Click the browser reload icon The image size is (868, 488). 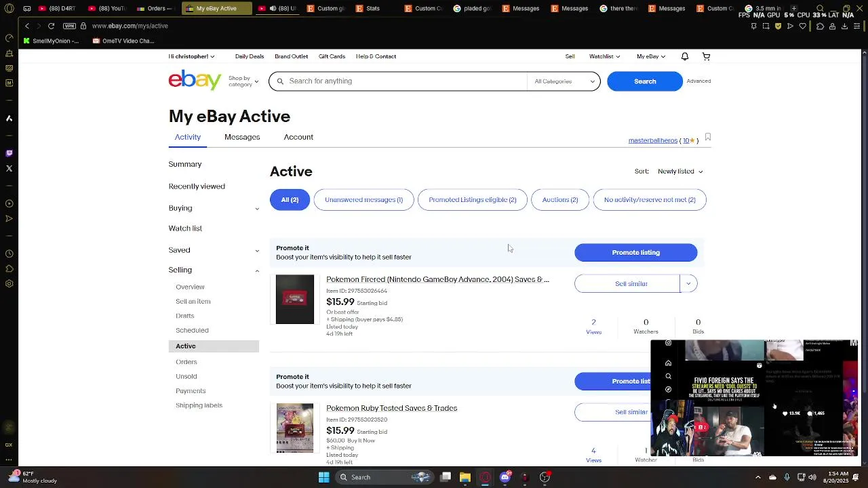(51, 26)
